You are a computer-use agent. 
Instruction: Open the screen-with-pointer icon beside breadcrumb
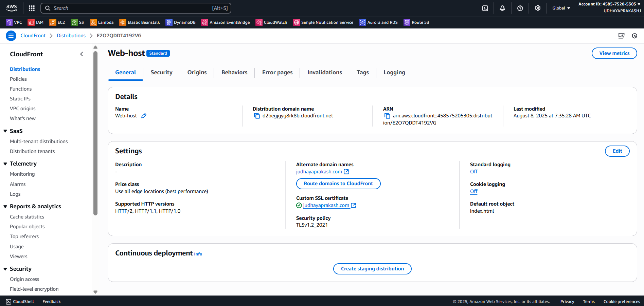pos(621,36)
